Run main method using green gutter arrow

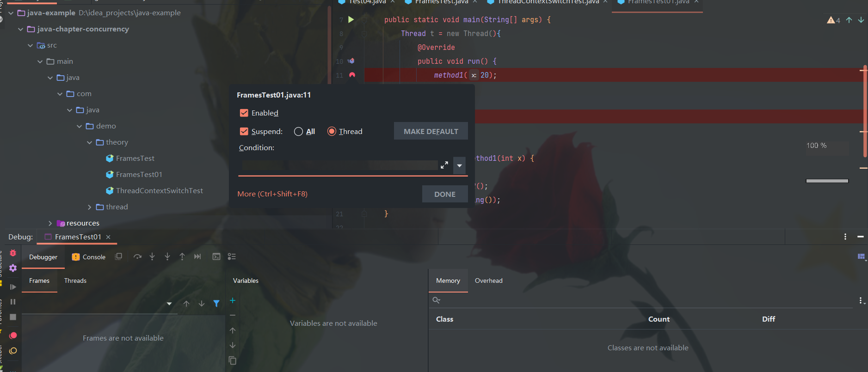pos(351,19)
